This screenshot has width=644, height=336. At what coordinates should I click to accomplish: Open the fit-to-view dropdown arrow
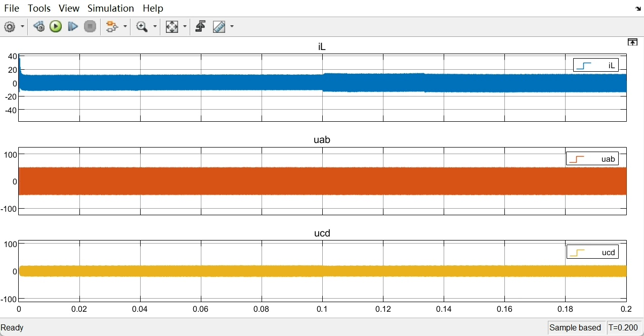coord(185,26)
